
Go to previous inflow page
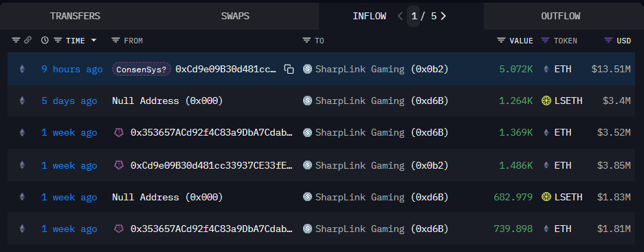[401, 16]
